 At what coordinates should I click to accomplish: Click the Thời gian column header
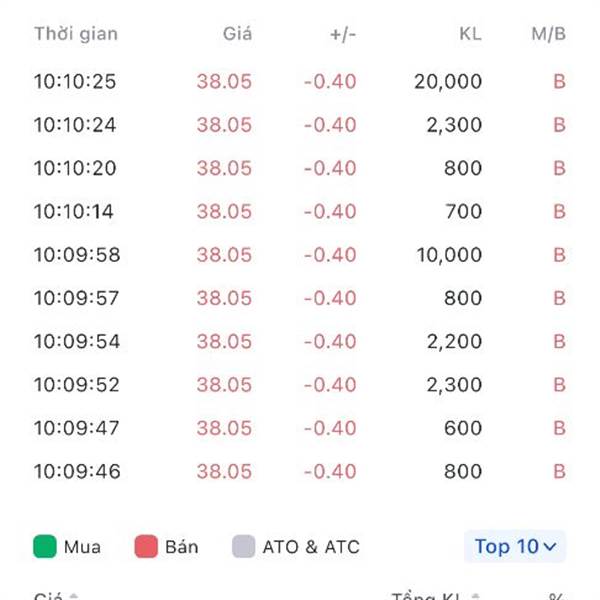pos(76,34)
